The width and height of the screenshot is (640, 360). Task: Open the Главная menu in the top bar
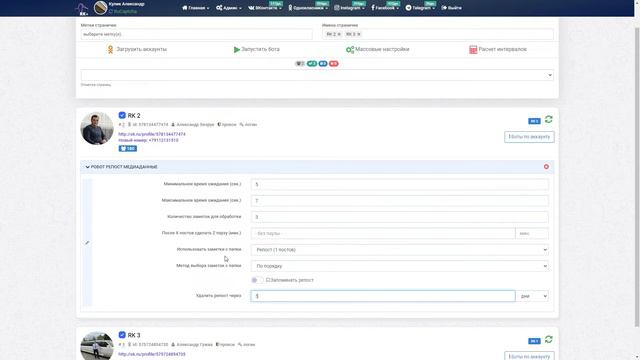196,8
